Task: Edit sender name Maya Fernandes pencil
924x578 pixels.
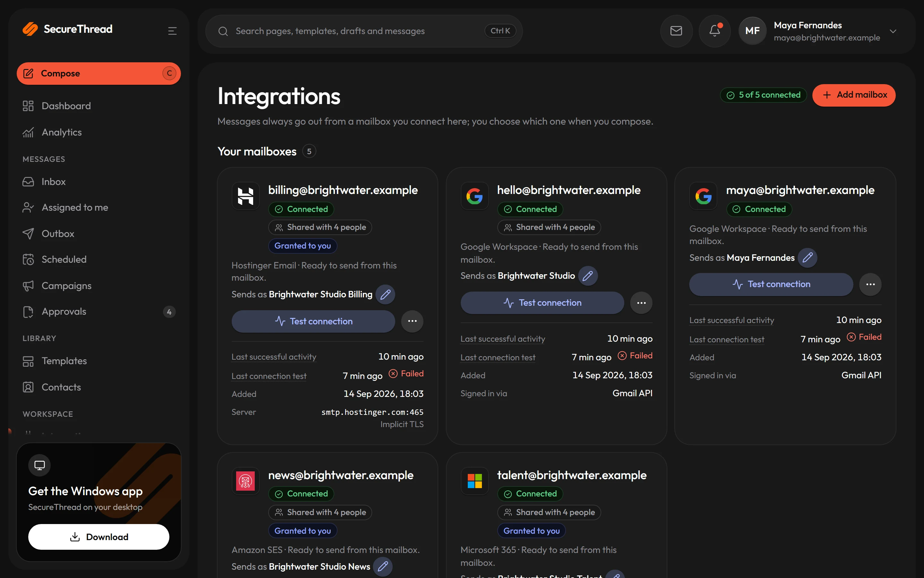Action: click(807, 258)
